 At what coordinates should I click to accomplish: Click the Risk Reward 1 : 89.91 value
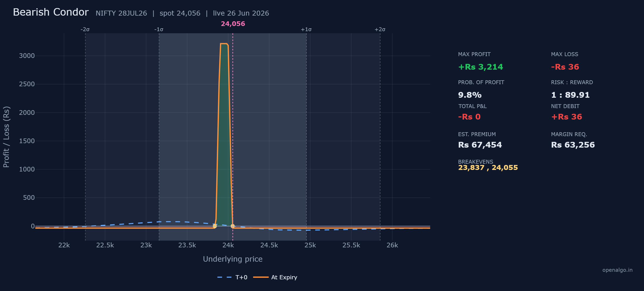pyautogui.click(x=570, y=95)
